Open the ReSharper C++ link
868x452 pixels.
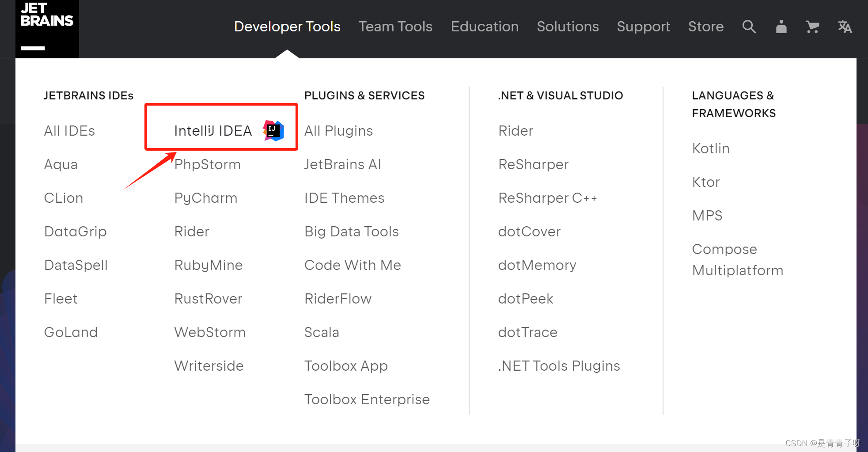coord(547,198)
